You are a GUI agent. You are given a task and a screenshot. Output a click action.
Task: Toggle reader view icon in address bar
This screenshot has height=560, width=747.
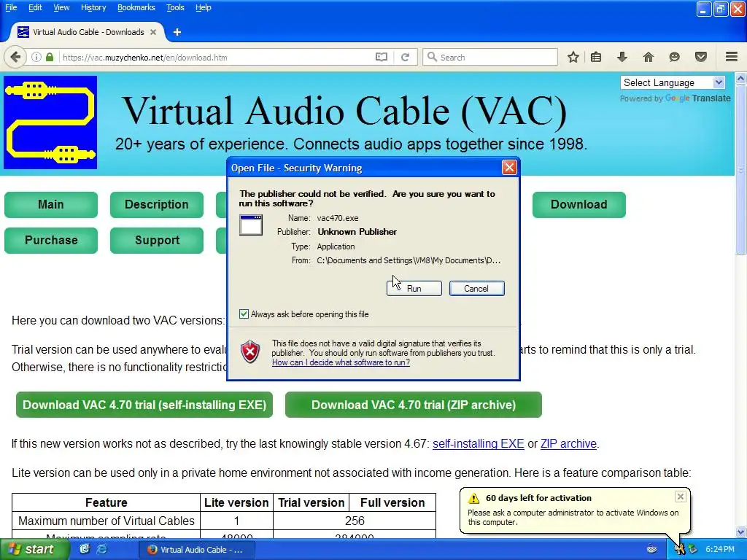[381, 57]
